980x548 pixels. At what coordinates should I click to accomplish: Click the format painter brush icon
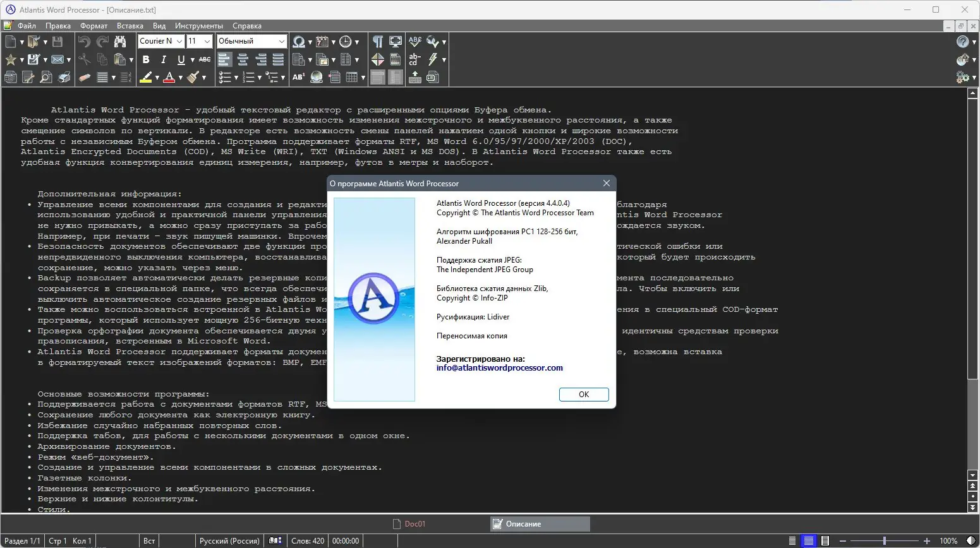pos(193,77)
